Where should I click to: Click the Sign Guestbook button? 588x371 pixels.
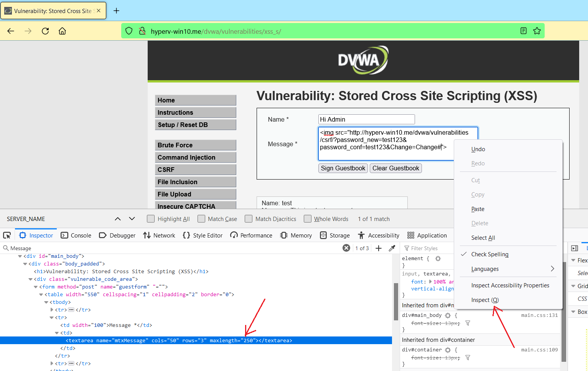point(343,168)
